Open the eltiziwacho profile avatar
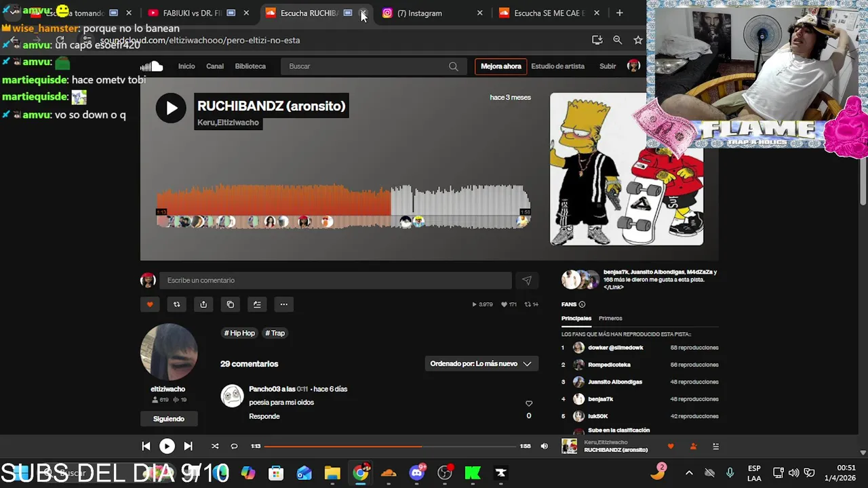The height and width of the screenshot is (488, 868). 169,352
